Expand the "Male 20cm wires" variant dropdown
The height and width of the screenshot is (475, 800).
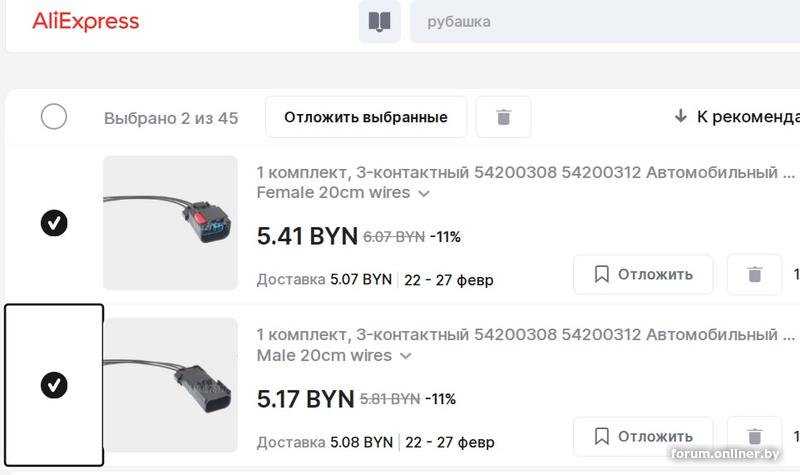coord(405,355)
